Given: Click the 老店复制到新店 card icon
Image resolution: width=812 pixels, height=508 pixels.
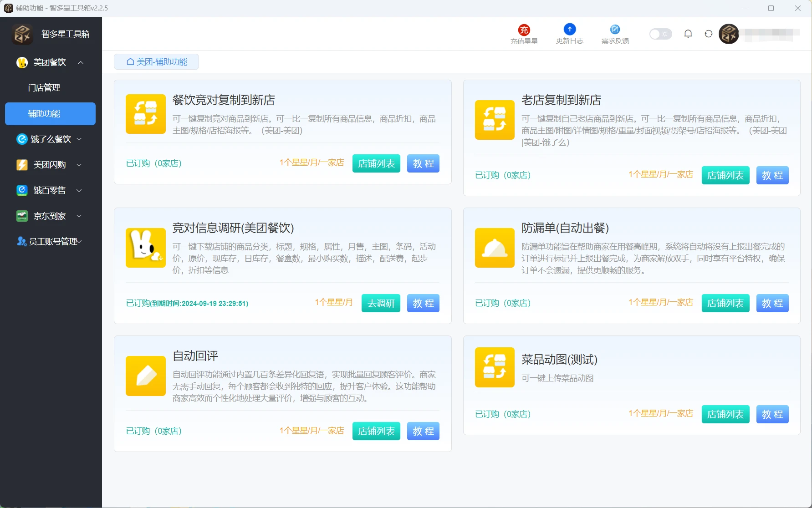Looking at the screenshot, I should (495, 120).
